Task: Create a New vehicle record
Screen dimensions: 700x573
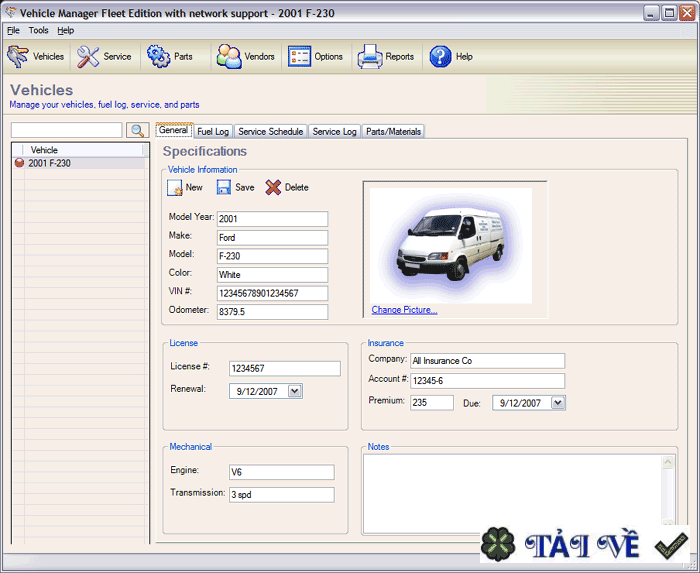Action: 185,188
